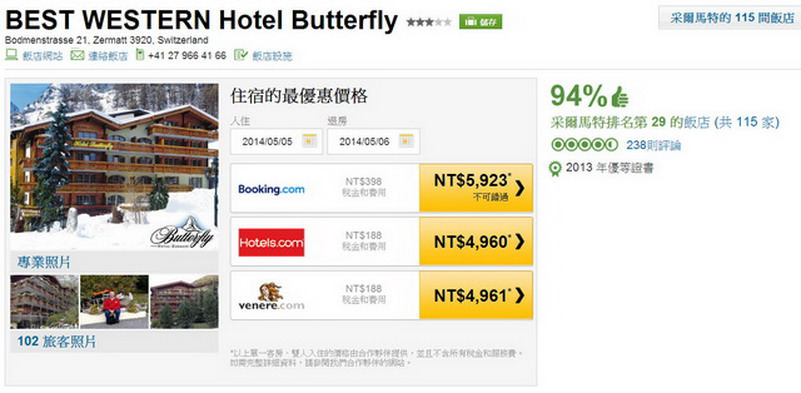The height and width of the screenshot is (393, 801).
Task: Click the check-out date field 2014/05/06
Action: point(373,142)
